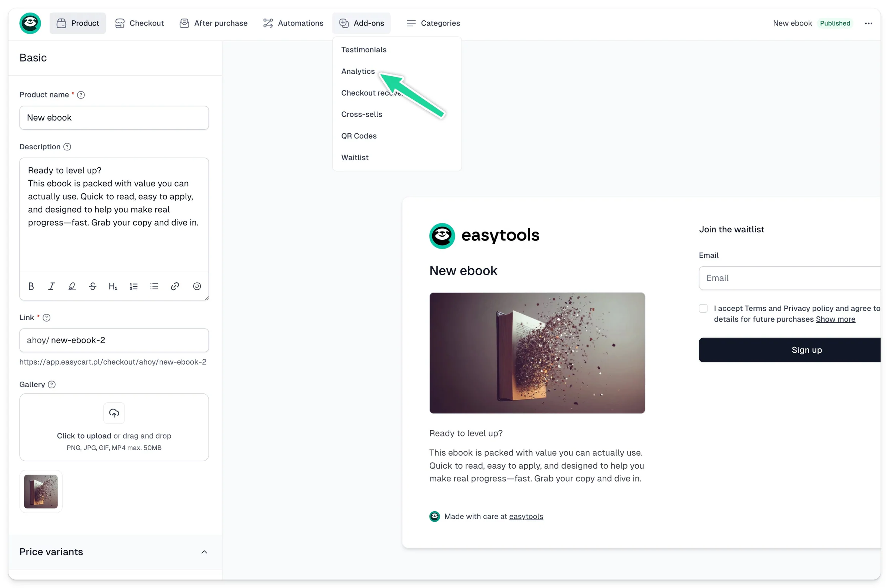Screen dimensions: 889x588
Task: Open the Product tab
Action: (x=77, y=23)
